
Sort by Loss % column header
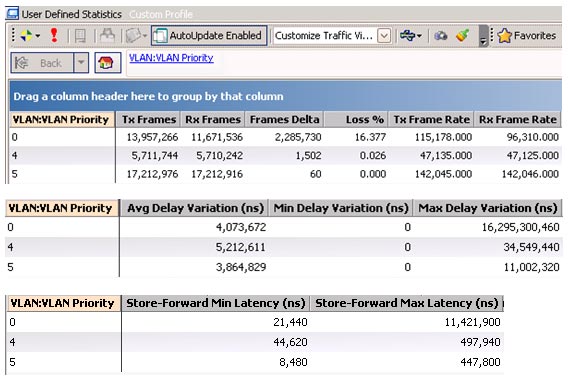click(356, 120)
